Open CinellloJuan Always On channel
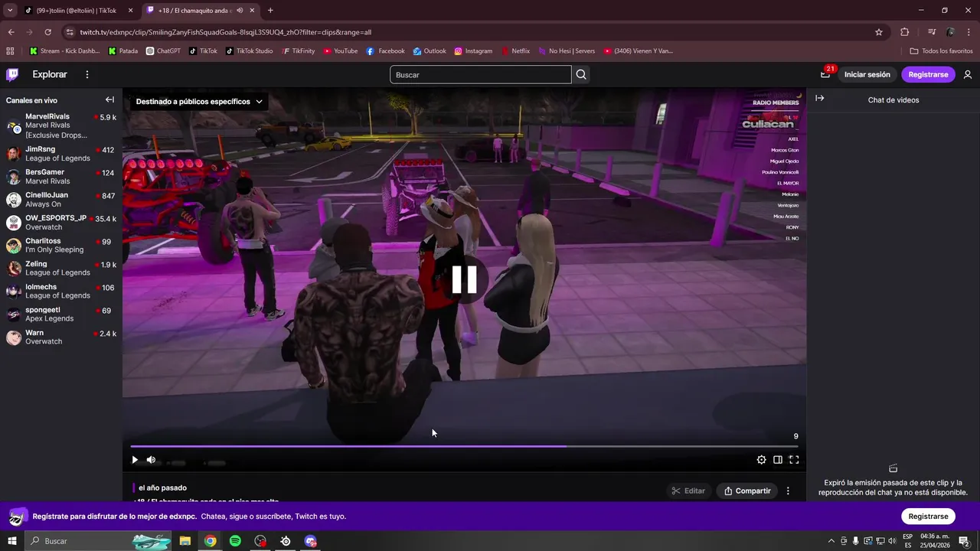 61,200
